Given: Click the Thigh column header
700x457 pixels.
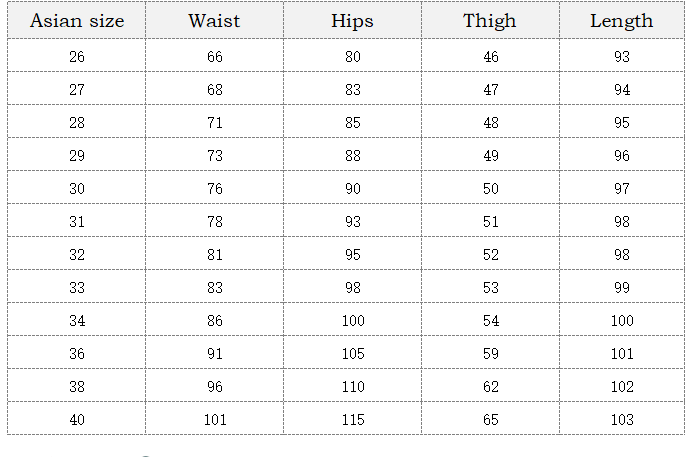Looking at the screenshot, I should [490, 21].
